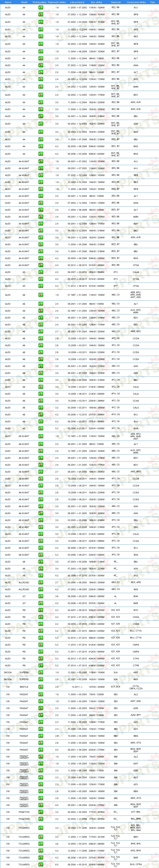This screenshot has width=159, height=868.
Task: Click fuel icon in A8 3.0 BBJ row
Action: 41,562
